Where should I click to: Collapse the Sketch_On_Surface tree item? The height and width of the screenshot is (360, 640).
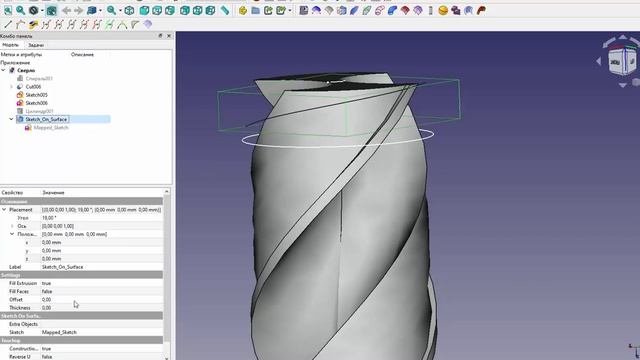coord(11,119)
